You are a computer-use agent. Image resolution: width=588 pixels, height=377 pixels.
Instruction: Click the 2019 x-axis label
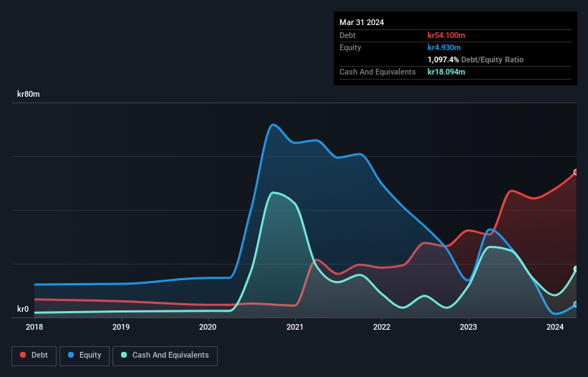tap(121, 327)
